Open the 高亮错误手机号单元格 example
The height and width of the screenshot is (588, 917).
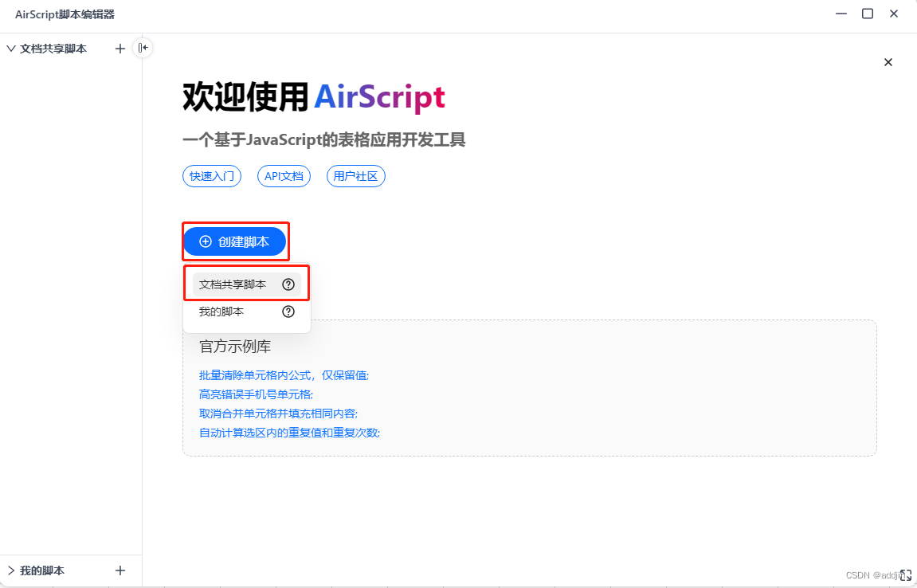click(256, 394)
